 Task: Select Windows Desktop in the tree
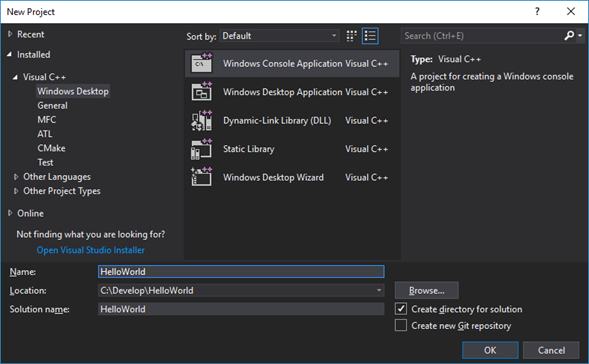tap(73, 91)
